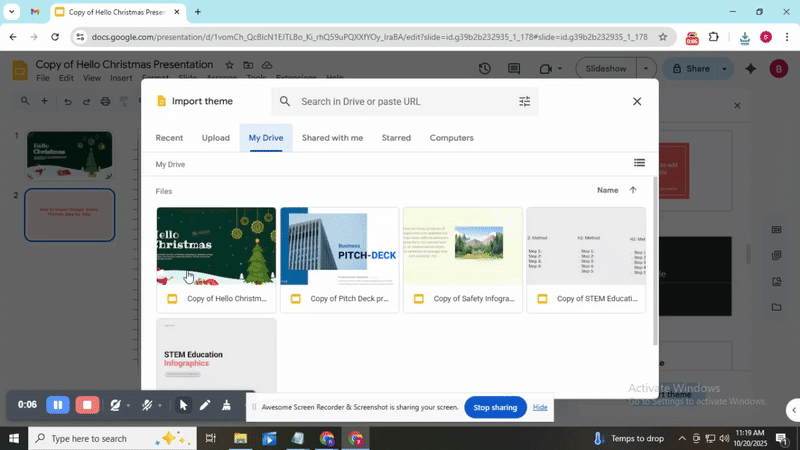Hide the screen sharing notification bar

click(x=540, y=407)
